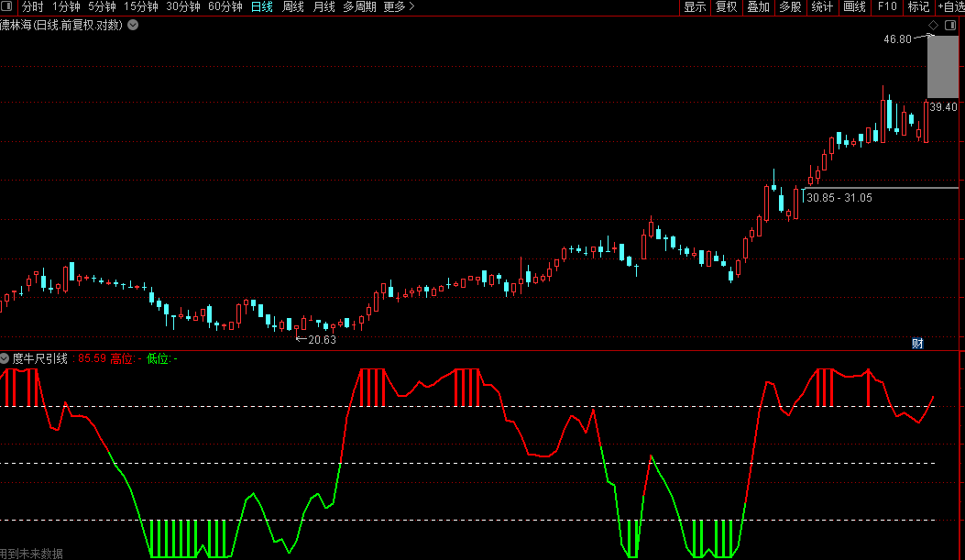
Task: Select the 60分钟 period tab
Action: coord(225,6)
